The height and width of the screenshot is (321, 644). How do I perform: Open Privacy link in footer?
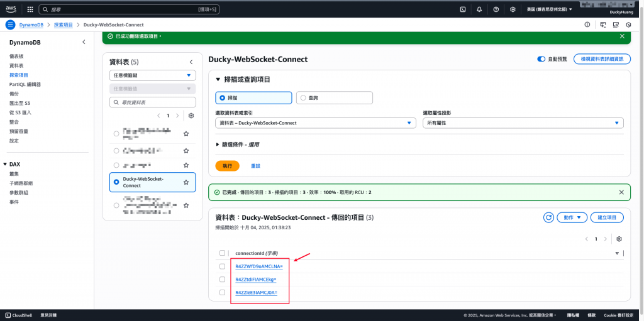click(573, 315)
